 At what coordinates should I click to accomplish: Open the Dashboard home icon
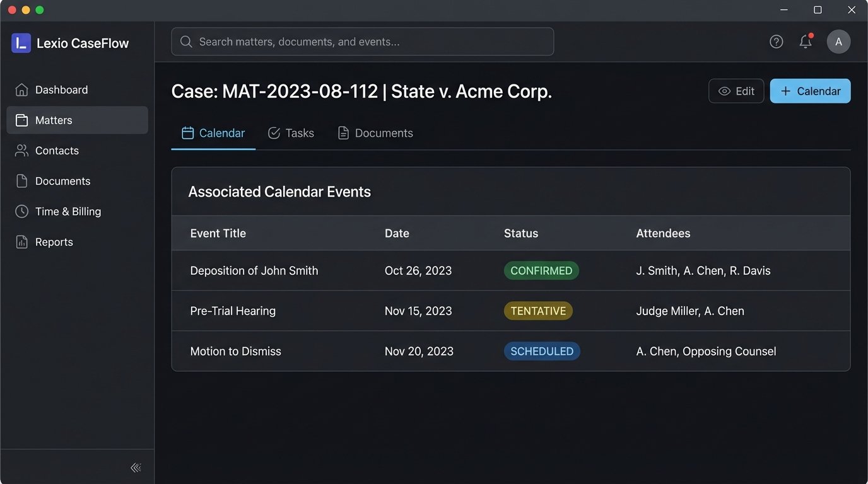(21, 89)
